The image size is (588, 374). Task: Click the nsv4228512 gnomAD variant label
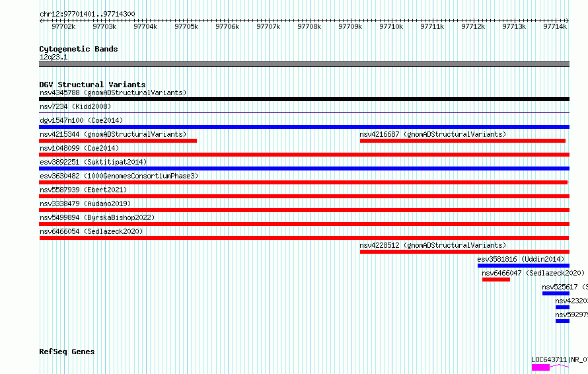click(433, 245)
